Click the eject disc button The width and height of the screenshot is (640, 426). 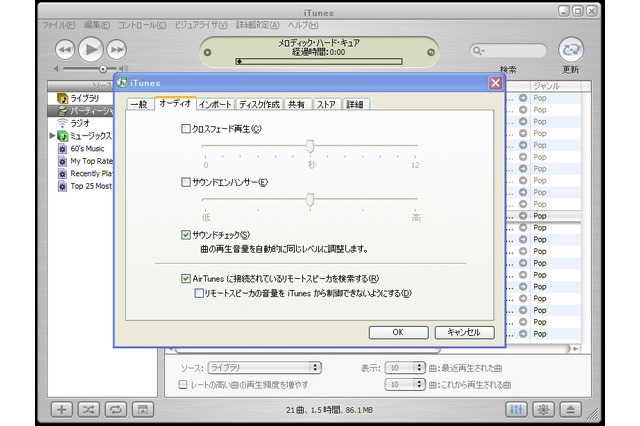[572, 409]
